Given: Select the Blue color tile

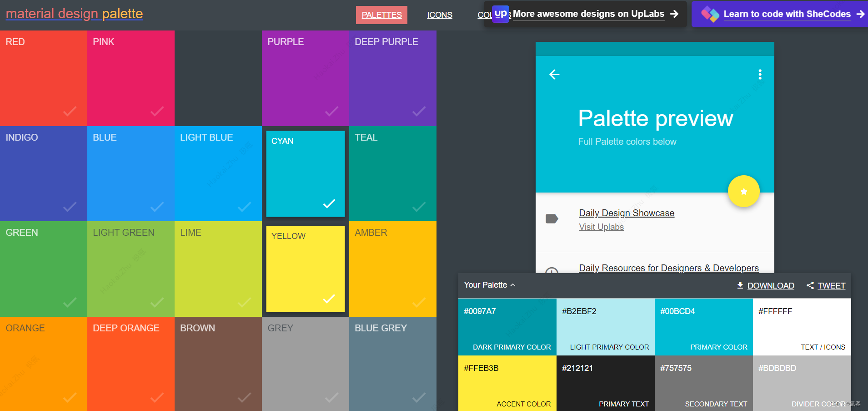Looking at the screenshot, I should (x=131, y=173).
